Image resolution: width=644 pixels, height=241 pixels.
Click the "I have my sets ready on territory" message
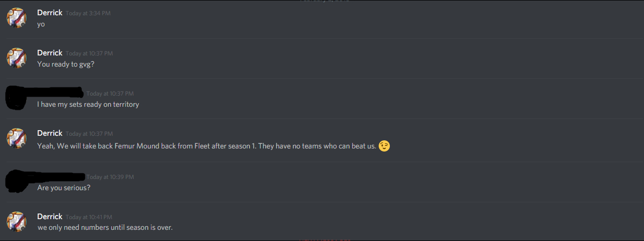(88, 105)
